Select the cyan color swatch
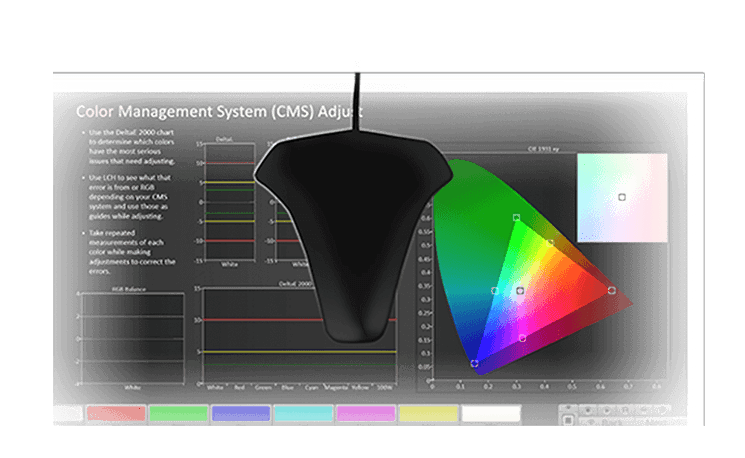This screenshot has width=745, height=458. coord(303,414)
